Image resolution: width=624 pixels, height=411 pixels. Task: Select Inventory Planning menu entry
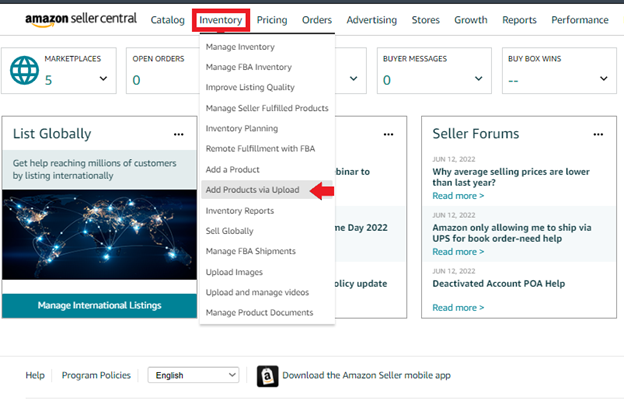click(x=242, y=129)
